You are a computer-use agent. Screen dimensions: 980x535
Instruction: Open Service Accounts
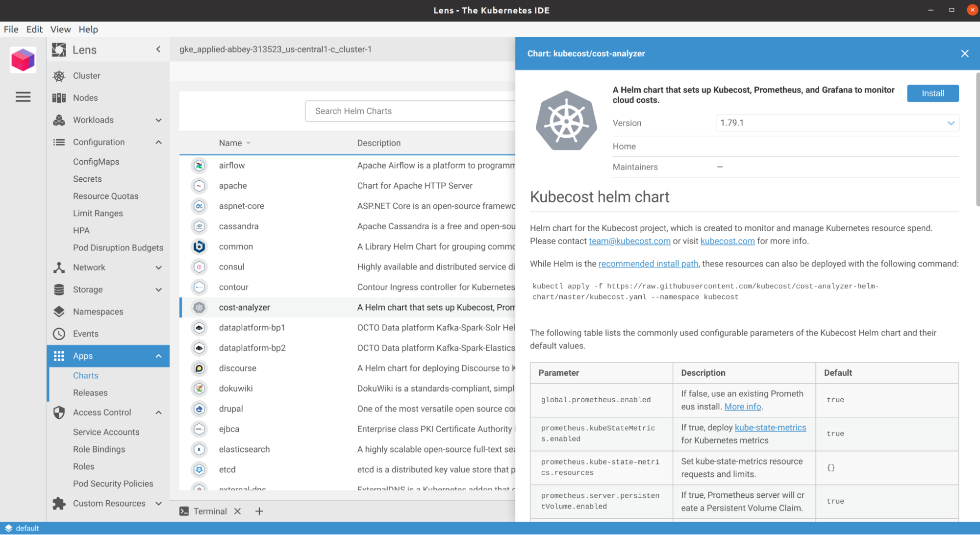pyautogui.click(x=106, y=432)
